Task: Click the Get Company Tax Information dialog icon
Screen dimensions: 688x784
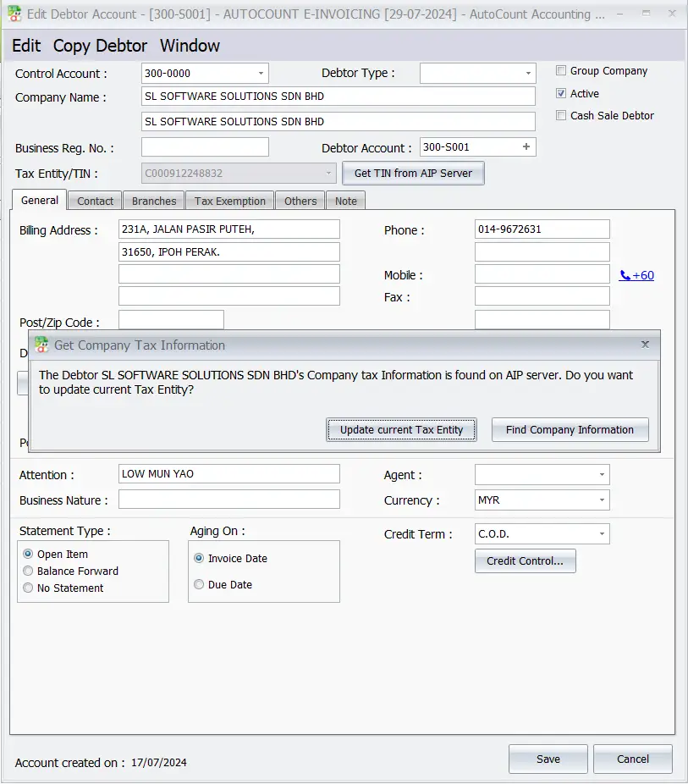Action: click(x=40, y=345)
